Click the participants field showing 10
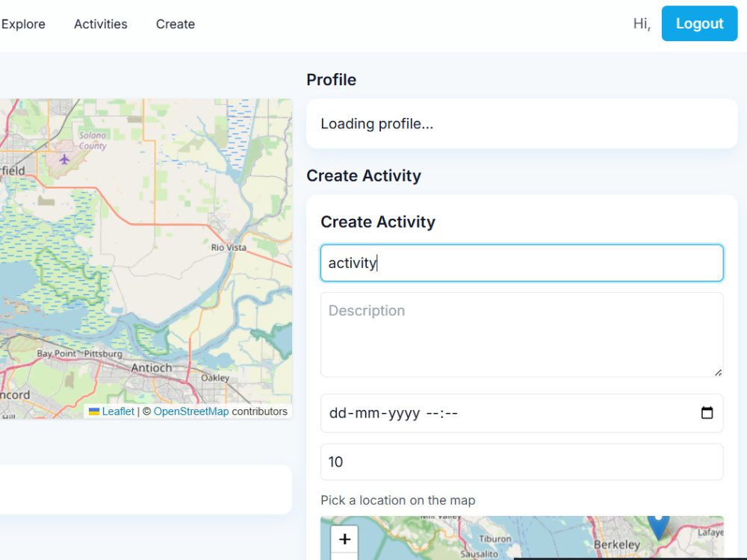 point(521,462)
